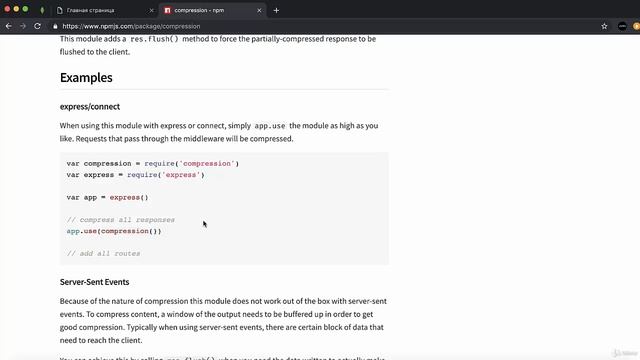Screen dimensions: 640x360
Task: Click the macOS yellow minimize button
Action: pos(16,9)
